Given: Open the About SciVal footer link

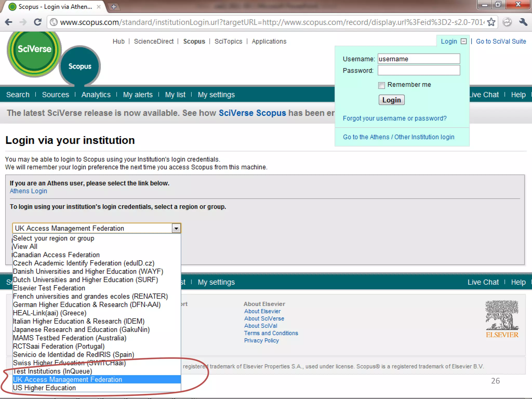Looking at the screenshot, I should click(x=261, y=326).
